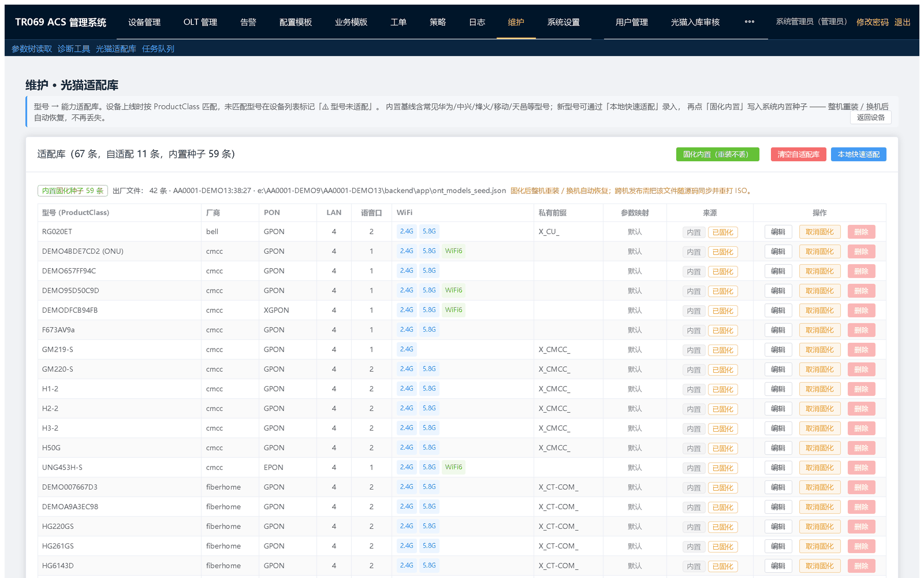Image resolution: width=924 pixels, height=578 pixels.
Task: Switch to the 诊断工具 sub-tab
Action: click(x=74, y=49)
